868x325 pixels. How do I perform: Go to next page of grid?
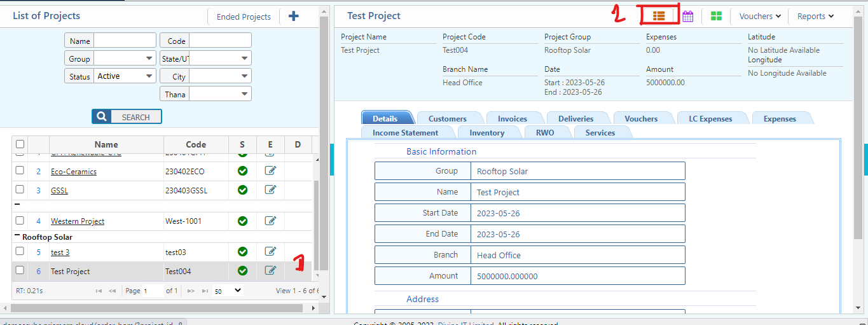click(x=191, y=291)
